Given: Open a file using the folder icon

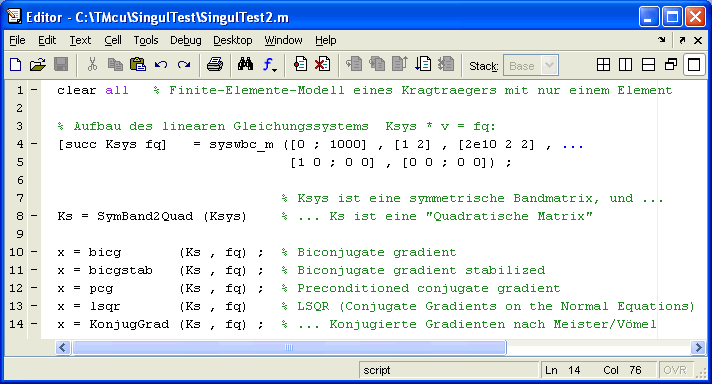Looking at the screenshot, I should coord(38,65).
